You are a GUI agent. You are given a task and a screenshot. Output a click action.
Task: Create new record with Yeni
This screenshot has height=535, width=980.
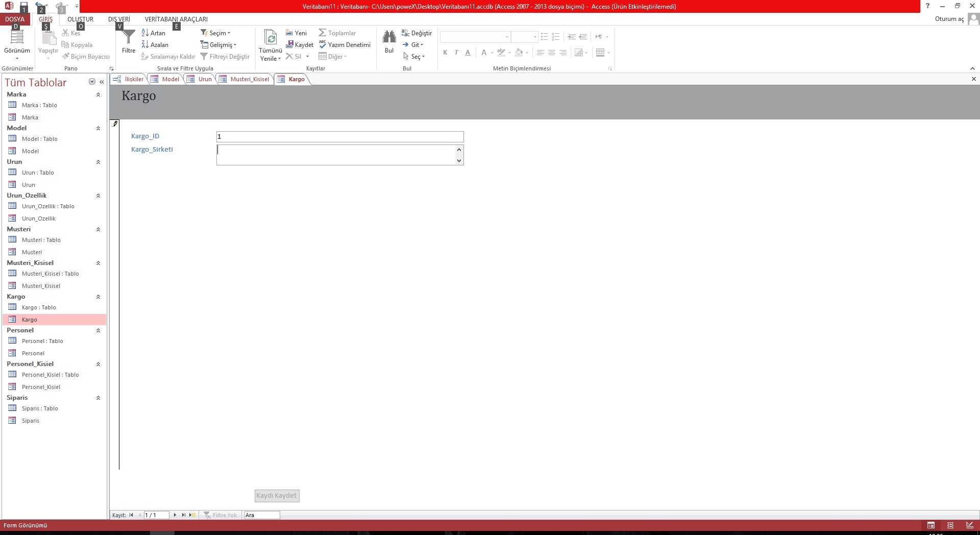pyautogui.click(x=296, y=33)
